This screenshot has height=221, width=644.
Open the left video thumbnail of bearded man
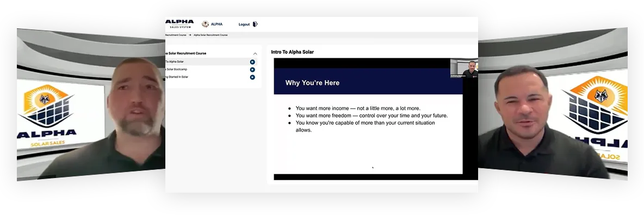(91, 105)
